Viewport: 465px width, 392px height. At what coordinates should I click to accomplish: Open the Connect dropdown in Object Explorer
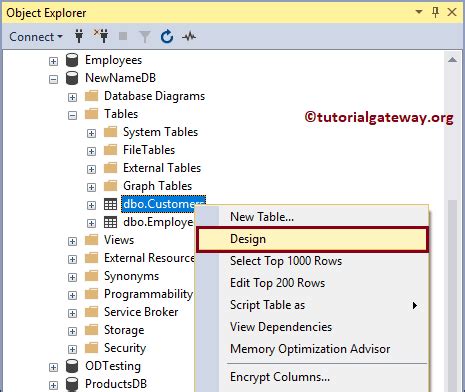point(36,37)
